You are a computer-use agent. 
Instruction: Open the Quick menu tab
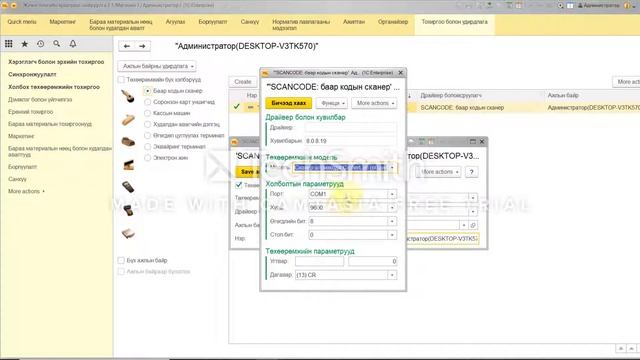click(22, 22)
